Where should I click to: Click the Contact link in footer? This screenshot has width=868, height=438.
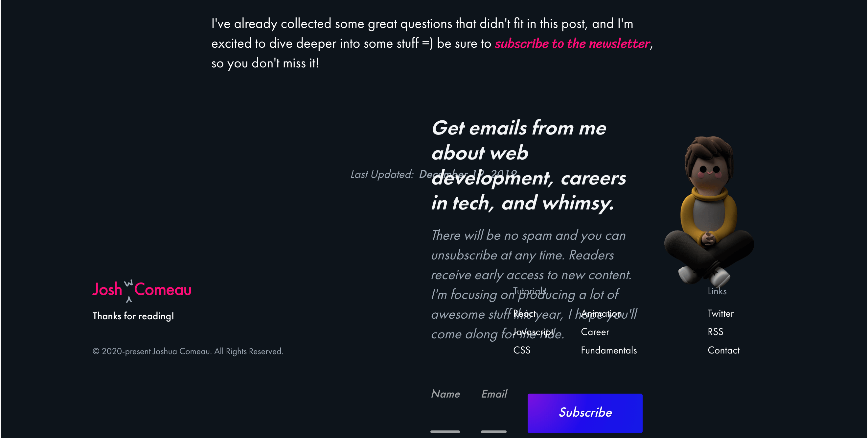723,350
